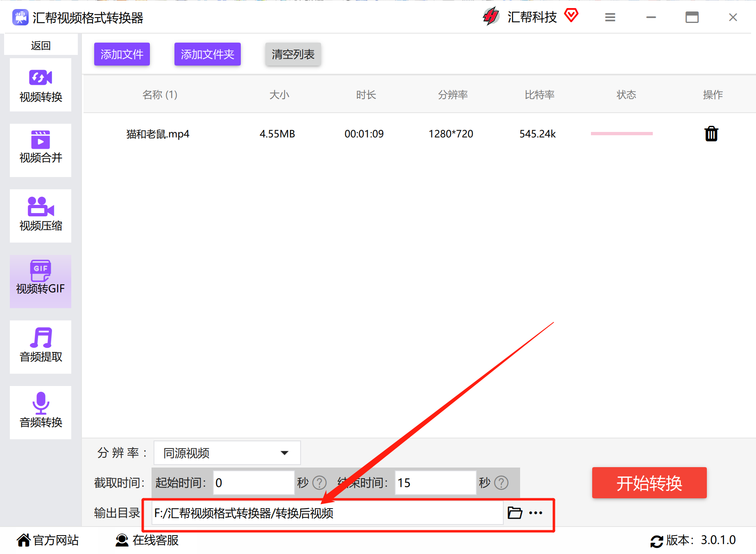Screen dimensions: 756x554
Task: Check for updates via 版本 refresh icon
Action: tap(656, 541)
